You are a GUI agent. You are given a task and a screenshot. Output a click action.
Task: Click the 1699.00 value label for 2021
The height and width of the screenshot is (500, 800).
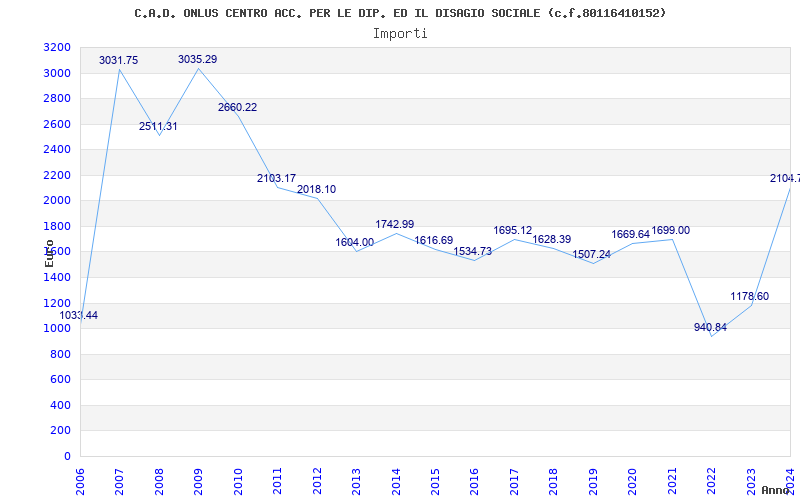point(670,231)
